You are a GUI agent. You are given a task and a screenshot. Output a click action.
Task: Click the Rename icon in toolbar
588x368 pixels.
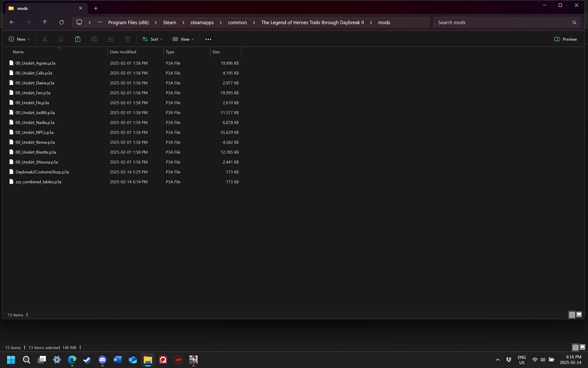[x=94, y=39]
